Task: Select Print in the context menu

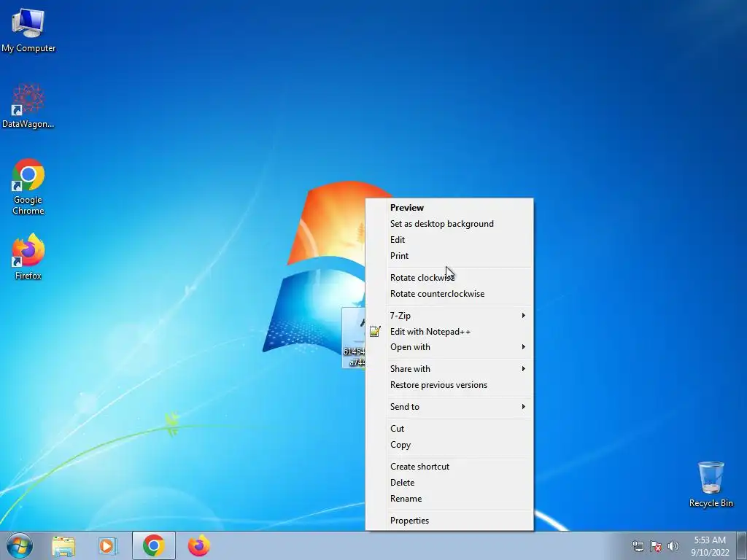Action: 449,256
